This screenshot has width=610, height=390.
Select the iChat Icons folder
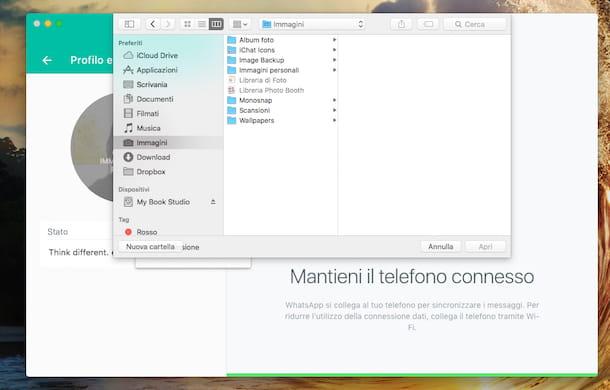(x=282, y=50)
